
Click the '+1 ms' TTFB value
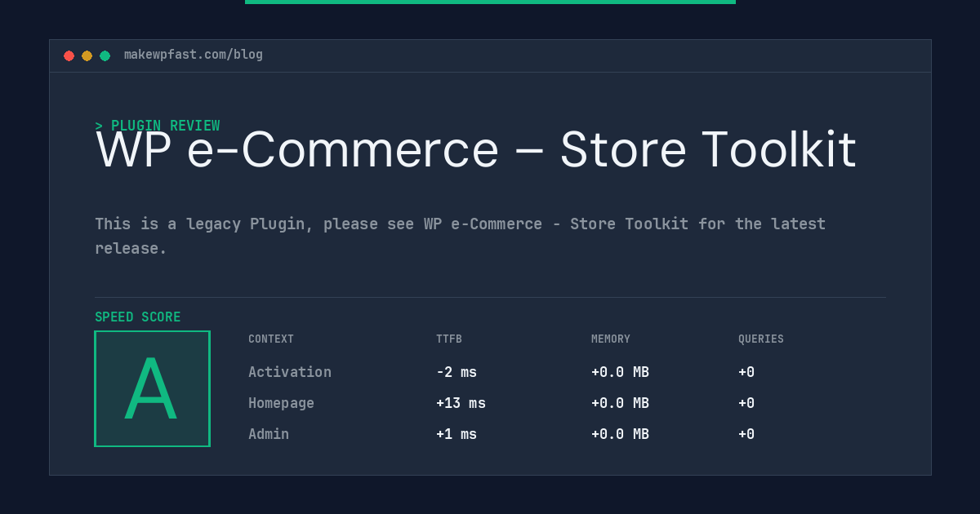tap(457, 434)
